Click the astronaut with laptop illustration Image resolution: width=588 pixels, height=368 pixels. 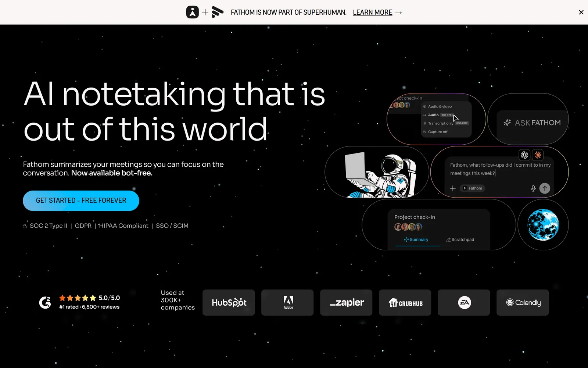(x=380, y=175)
